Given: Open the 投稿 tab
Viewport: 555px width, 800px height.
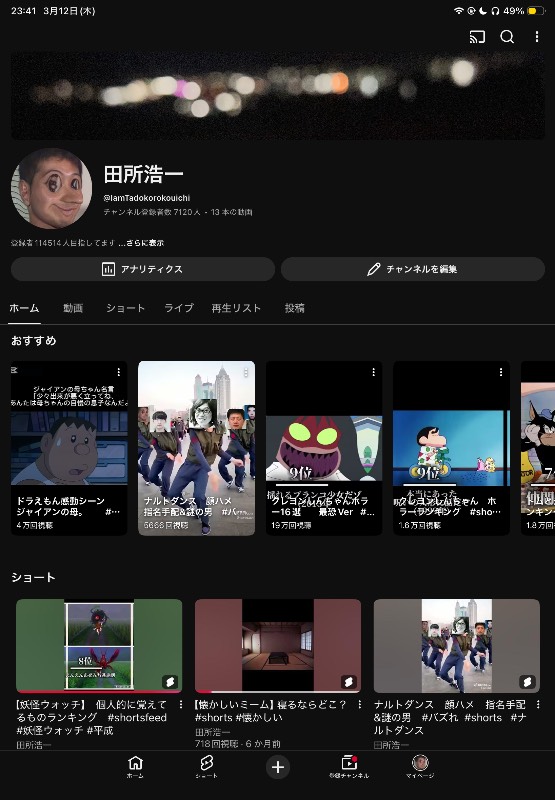Looking at the screenshot, I should click(x=294, y=308).
